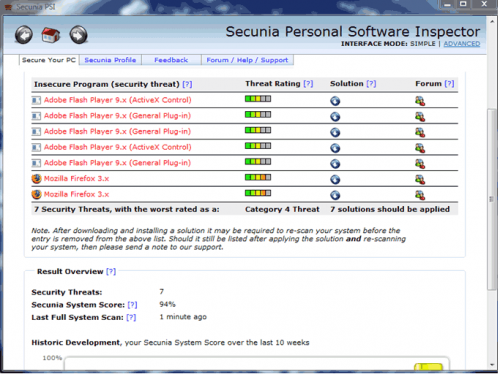Go forward with the right arrow icon
Viewport: 500px width, 374px height.
[79, 35]
